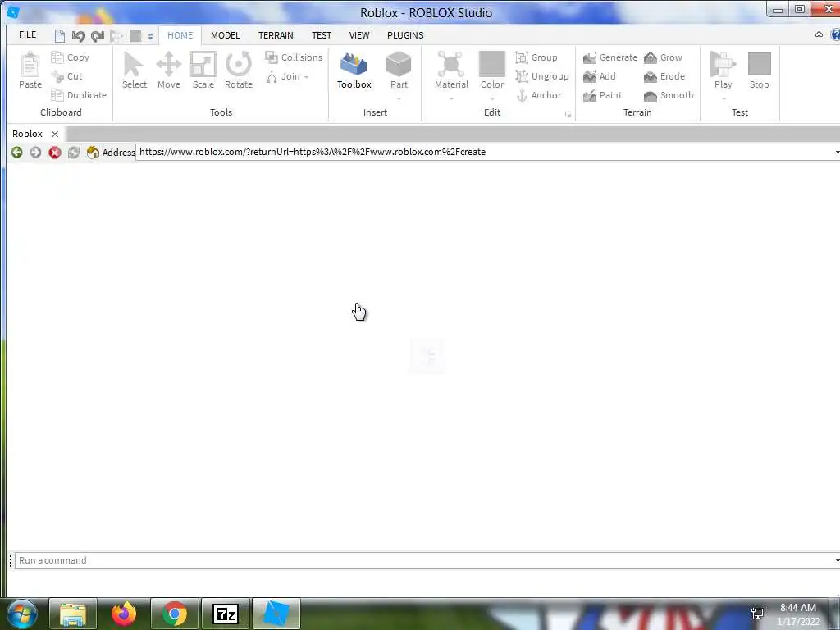Switch to the TERRAIN ribbon tab

pos(276,35)
